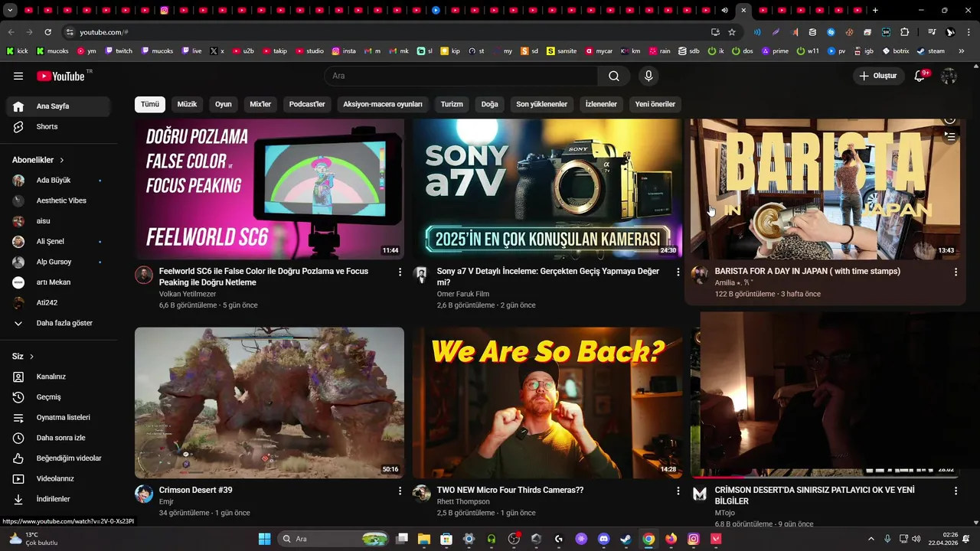Viewport: 980px width, 551px height.
Task: Start voice search with the microphone
Action: click(648, 76)
